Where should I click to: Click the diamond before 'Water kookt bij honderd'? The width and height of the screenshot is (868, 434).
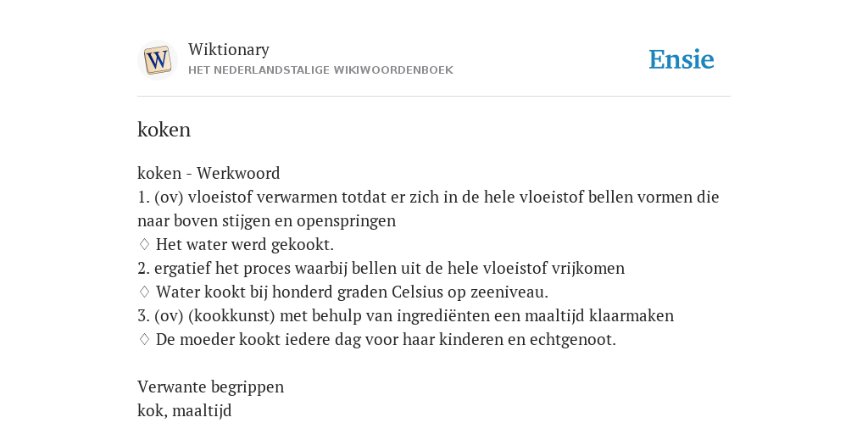point(144,292)
